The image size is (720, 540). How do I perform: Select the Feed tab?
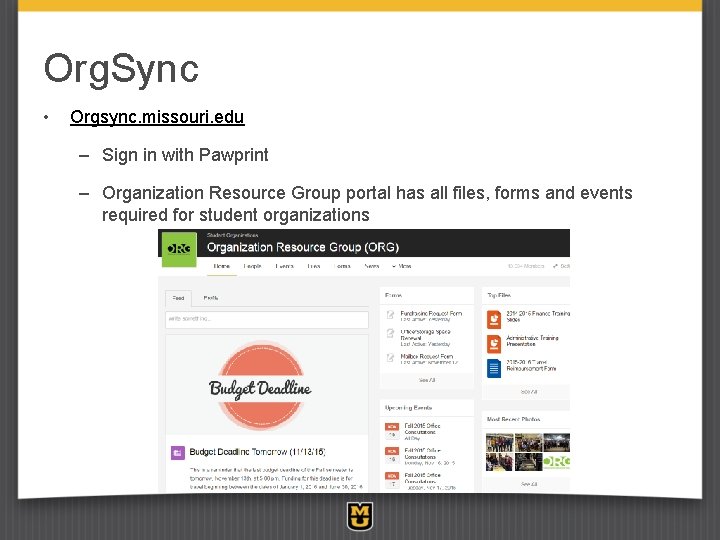(178, 298)
